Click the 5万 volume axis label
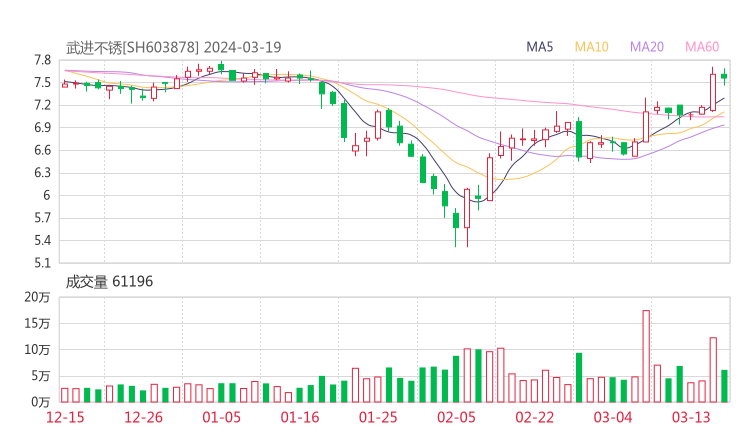740x440 pixels. pyautogui.click(x=41, y=376)
